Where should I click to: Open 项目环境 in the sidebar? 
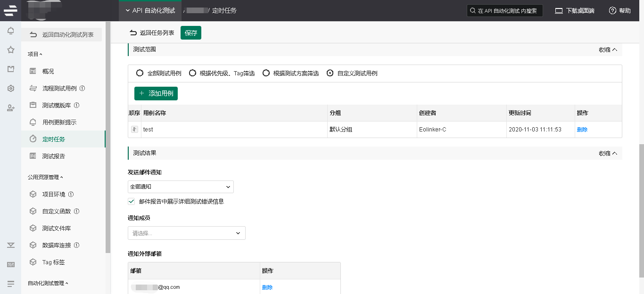tap(53, 194)
